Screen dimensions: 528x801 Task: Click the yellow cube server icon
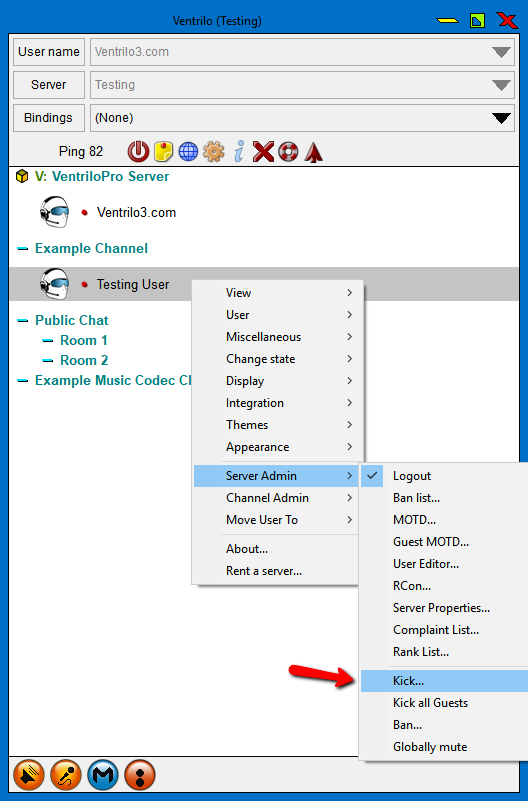(22, 176)
